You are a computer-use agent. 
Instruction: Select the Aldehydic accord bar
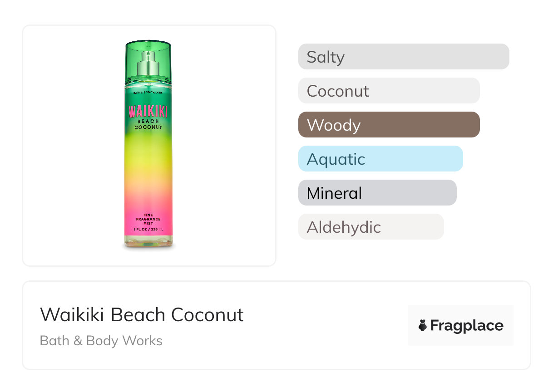[370, 227]
